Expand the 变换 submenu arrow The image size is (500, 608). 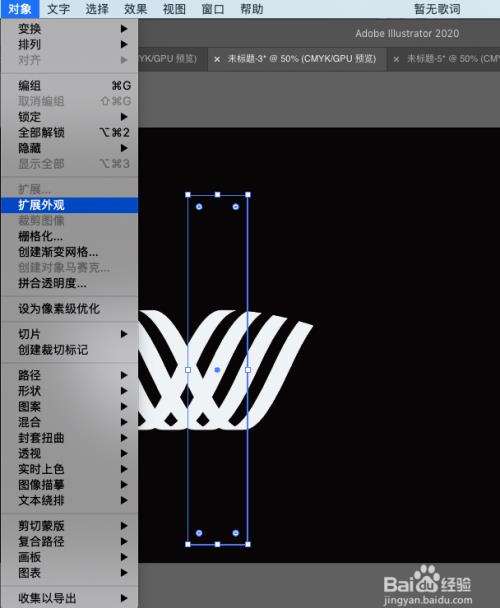coord(124,28)
